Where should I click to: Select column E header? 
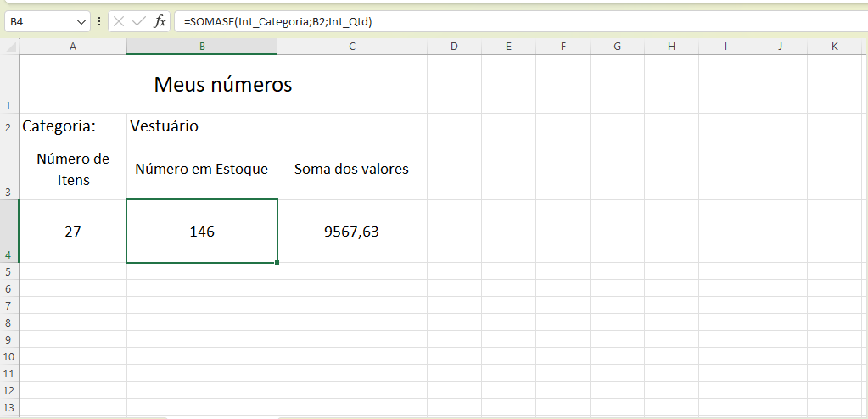[508, 47]
